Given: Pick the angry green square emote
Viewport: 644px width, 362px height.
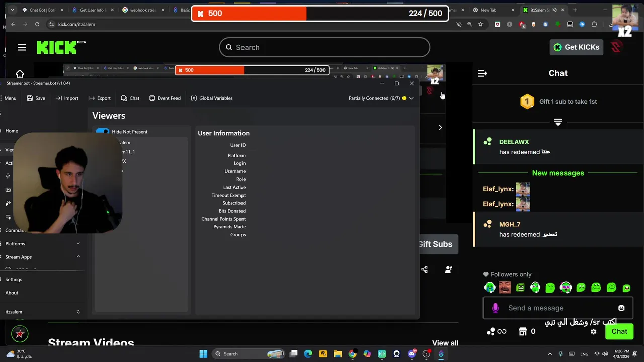Looking at the screenshot, I should tap(520, 287).
